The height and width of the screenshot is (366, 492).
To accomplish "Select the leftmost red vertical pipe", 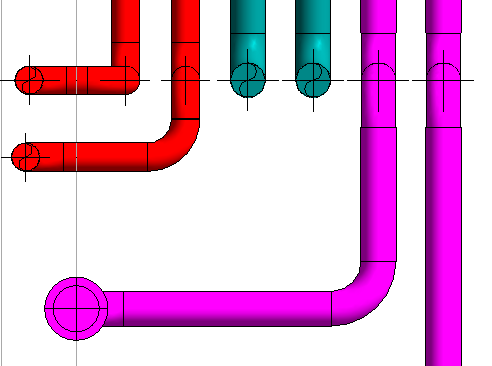I will (126, 21).
